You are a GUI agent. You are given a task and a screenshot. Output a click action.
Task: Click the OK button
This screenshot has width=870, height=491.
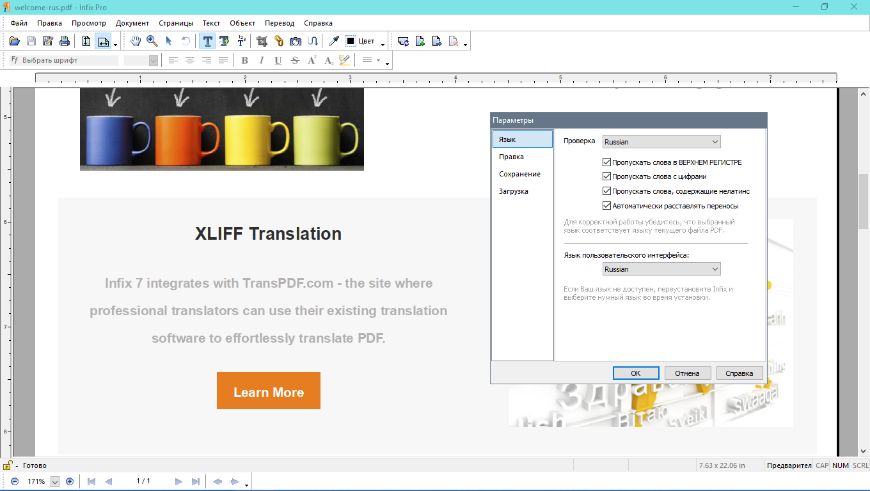tap(636, 373)
